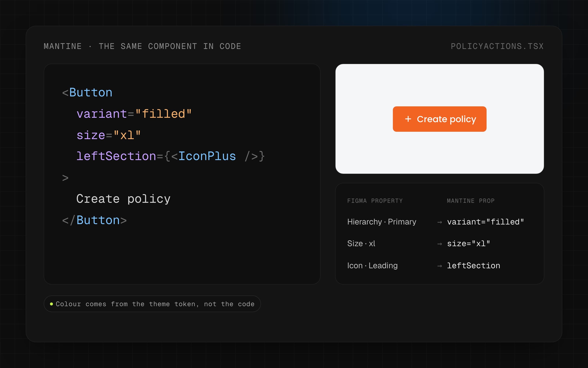This screenshot has height=368, width=588.
Task: Click the size="xl" line in the code block
Action: (x=109, y=135)
